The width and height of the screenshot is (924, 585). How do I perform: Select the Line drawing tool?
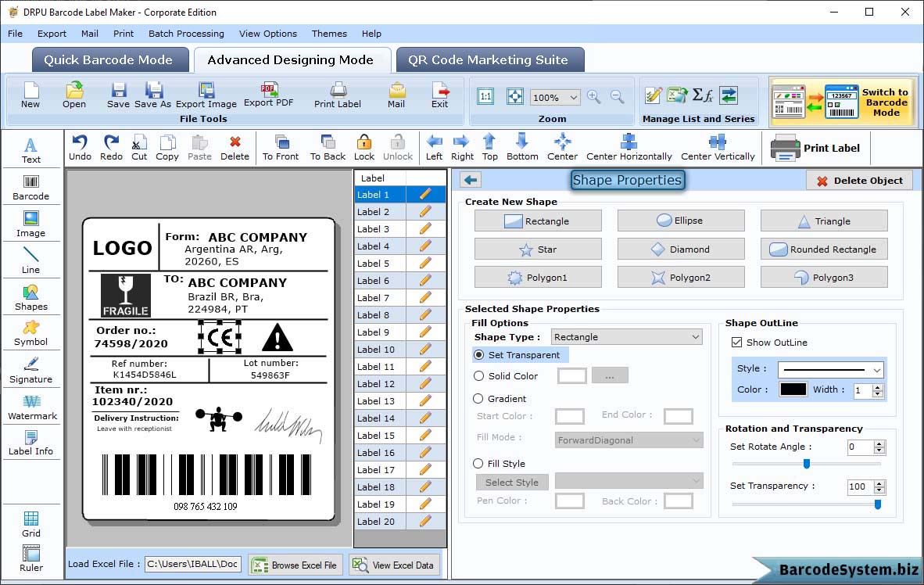tap(31, 260)
